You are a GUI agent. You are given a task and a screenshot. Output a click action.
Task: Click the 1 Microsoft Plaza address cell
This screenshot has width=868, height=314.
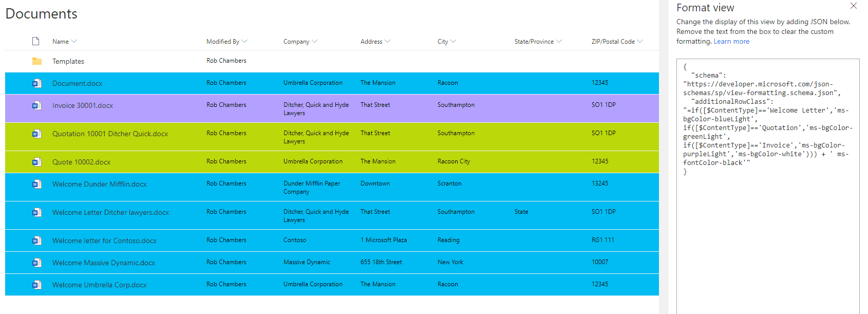384,240
